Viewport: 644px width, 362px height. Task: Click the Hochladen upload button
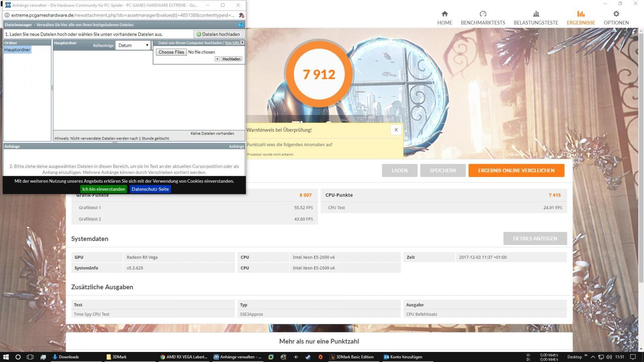231,59
